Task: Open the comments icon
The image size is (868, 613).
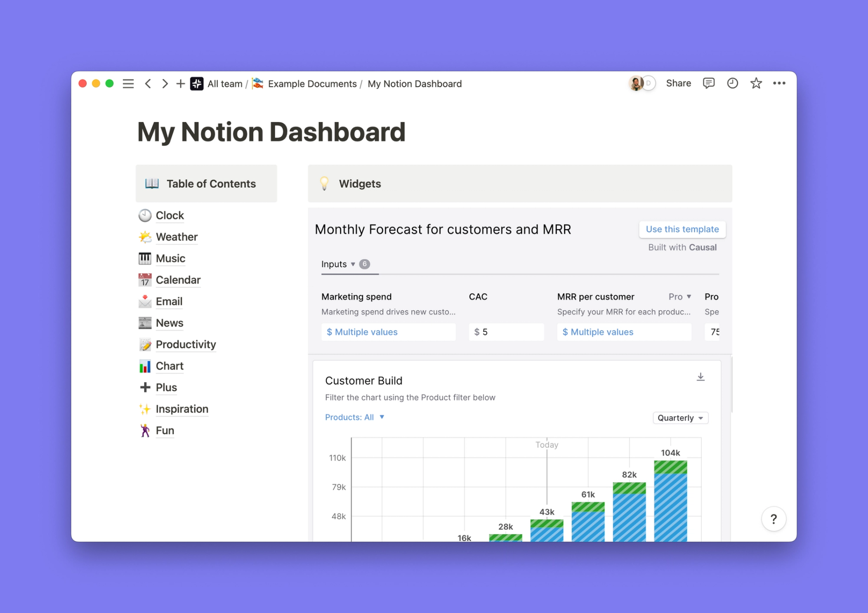Action: pyautogui.click(x=708, y=83)
